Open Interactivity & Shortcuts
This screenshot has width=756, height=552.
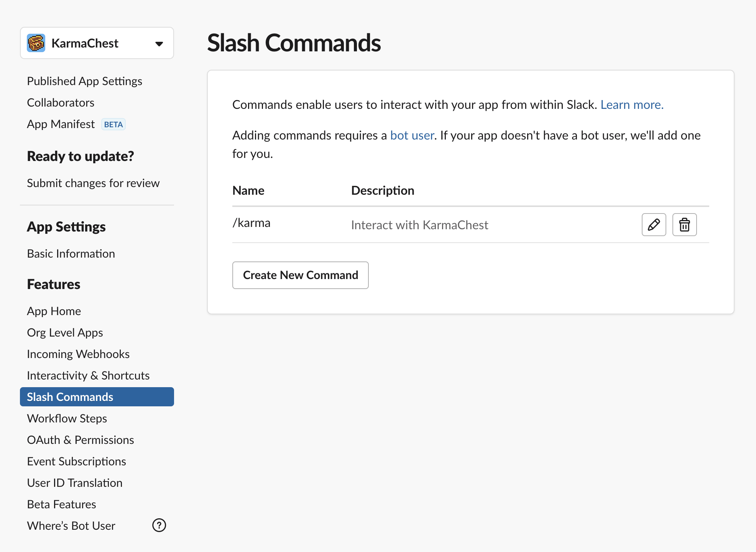pos(88,376)
